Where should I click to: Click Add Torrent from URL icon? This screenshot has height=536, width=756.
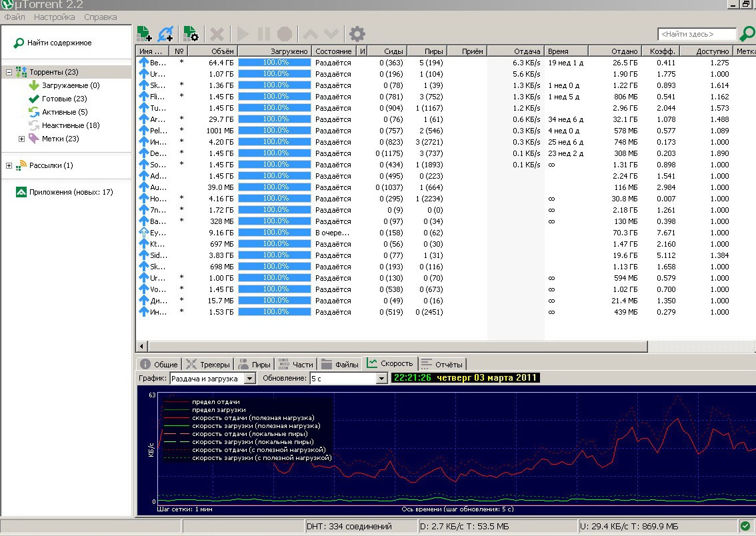tap(165, 34)
